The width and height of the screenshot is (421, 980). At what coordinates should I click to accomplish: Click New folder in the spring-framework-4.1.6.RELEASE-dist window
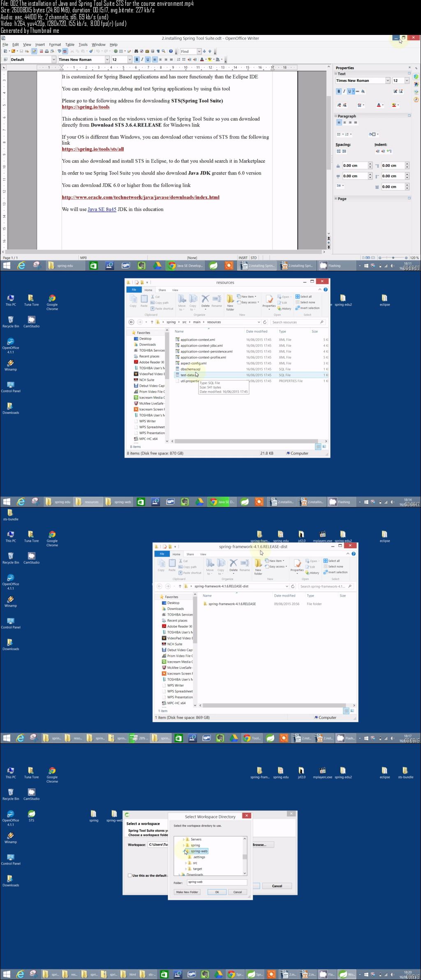point(258,567)
